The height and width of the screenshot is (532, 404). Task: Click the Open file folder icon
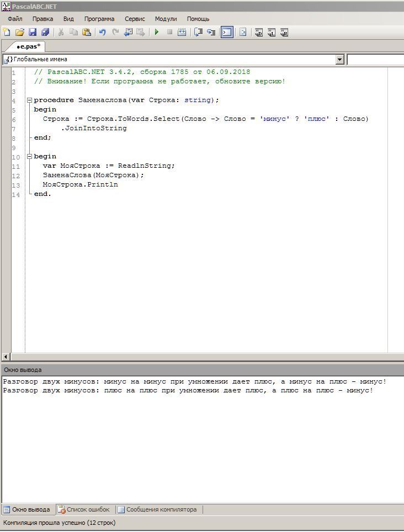pos(20,32)
